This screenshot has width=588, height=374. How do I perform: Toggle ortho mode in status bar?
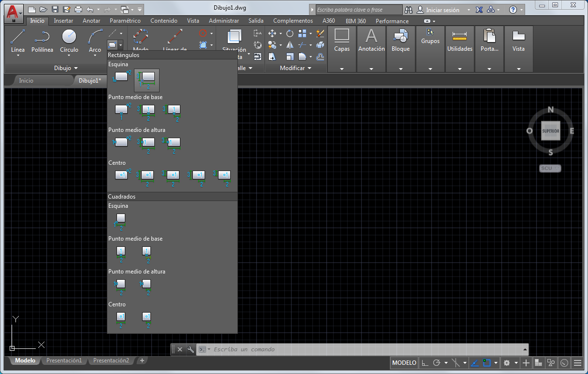[x=425, y=363]
